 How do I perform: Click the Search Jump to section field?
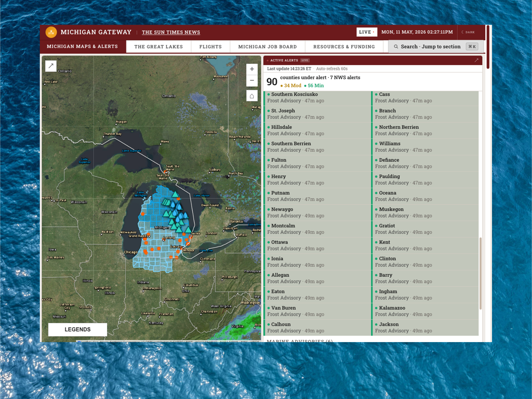436,47
